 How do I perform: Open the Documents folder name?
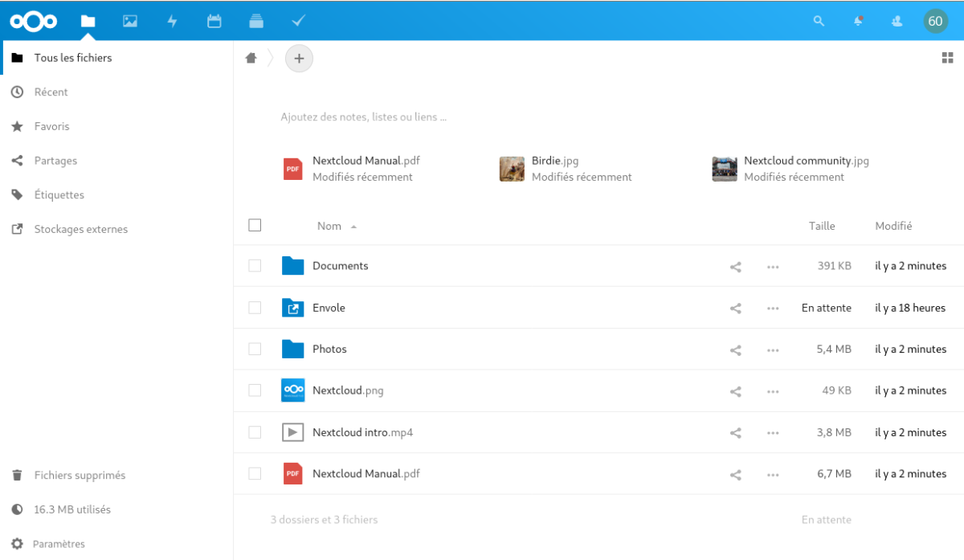340,266
